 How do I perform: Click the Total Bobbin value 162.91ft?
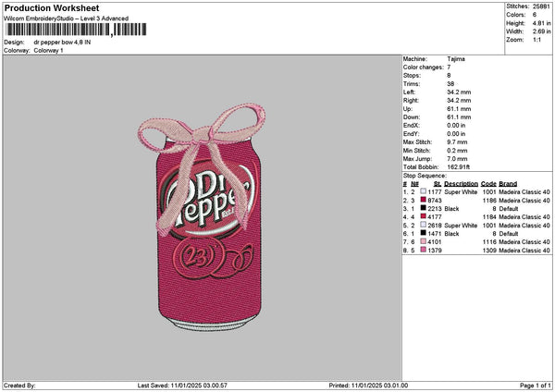point(459,167)
